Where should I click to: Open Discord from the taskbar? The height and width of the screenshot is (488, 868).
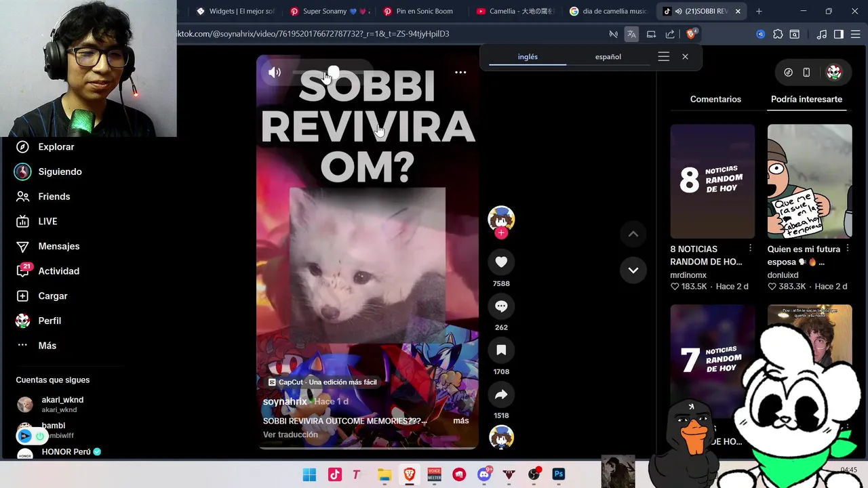pyautogui.click(x=484, y=474)
